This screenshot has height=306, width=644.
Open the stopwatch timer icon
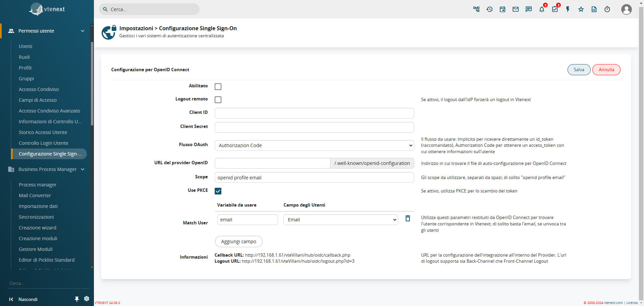pos(607,9)
